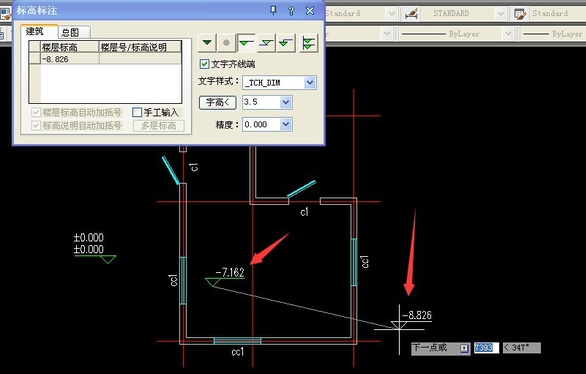
Task: Select the elevation symbol with blue stepped leader
Action: [286, 43]
